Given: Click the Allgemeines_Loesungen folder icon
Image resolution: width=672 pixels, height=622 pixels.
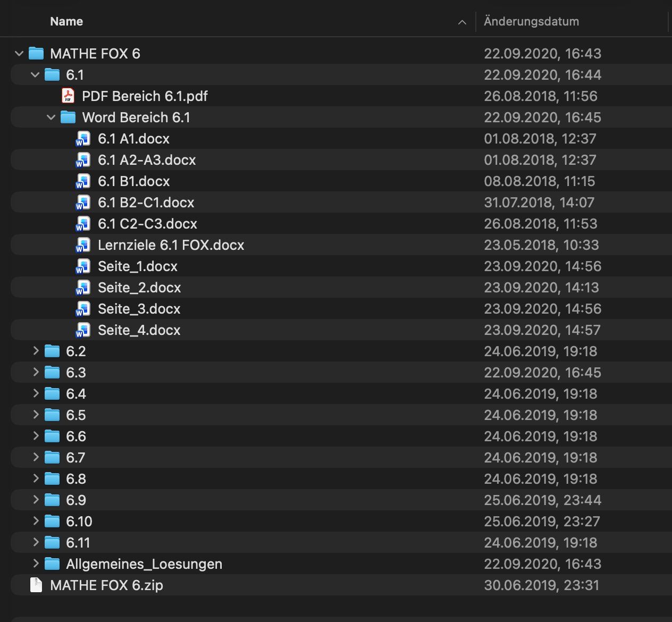Looking at the screenshot, I should (x=52, y=564).
